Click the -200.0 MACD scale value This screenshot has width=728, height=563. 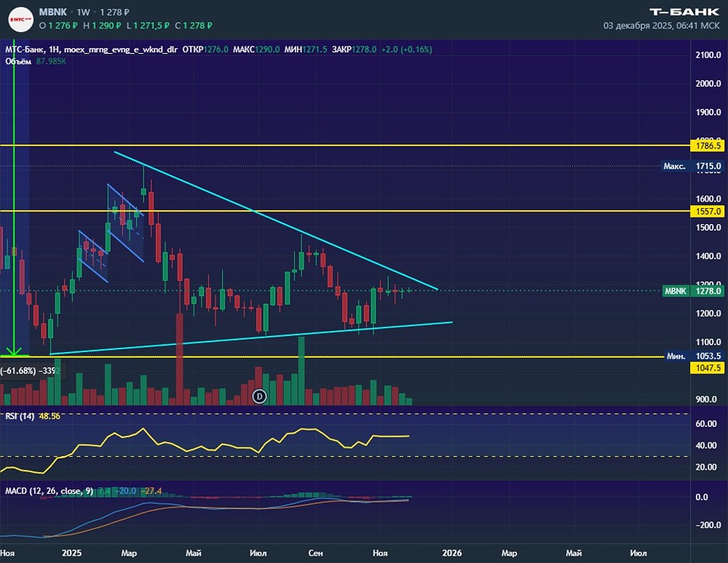(x=708, y=525)
